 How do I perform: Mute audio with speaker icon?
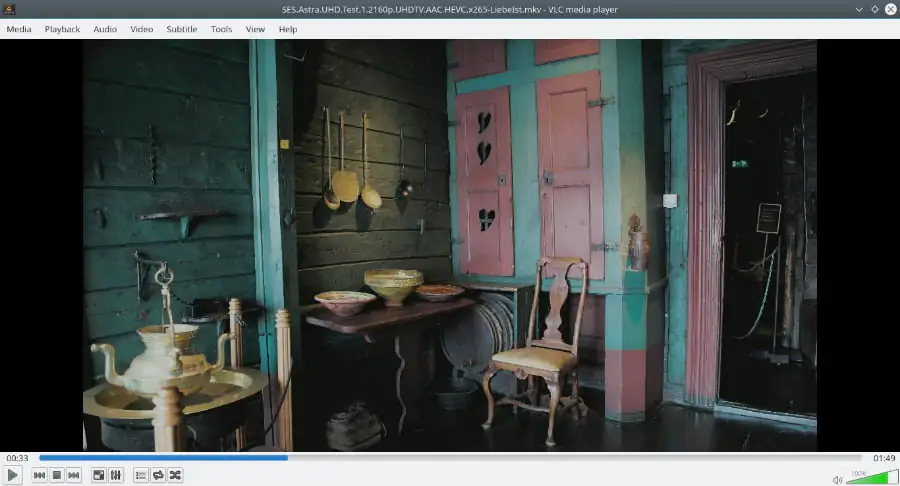837,477
